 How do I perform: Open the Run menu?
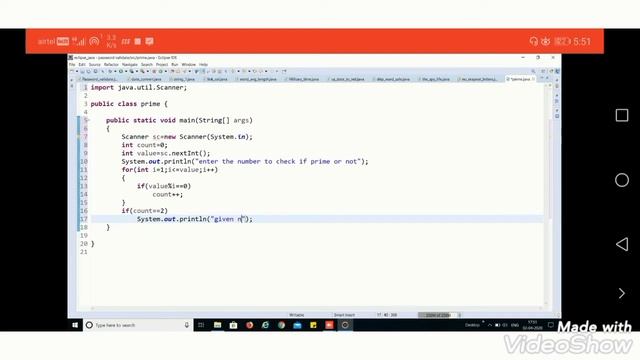(175, 64)
